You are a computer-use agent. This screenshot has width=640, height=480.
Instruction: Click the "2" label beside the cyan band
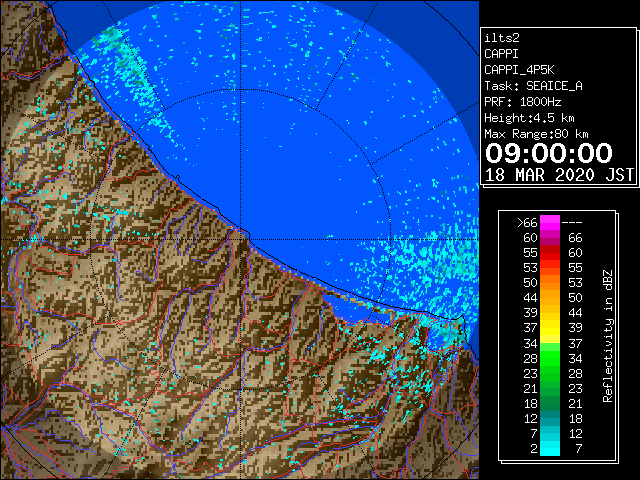[534, 449]
